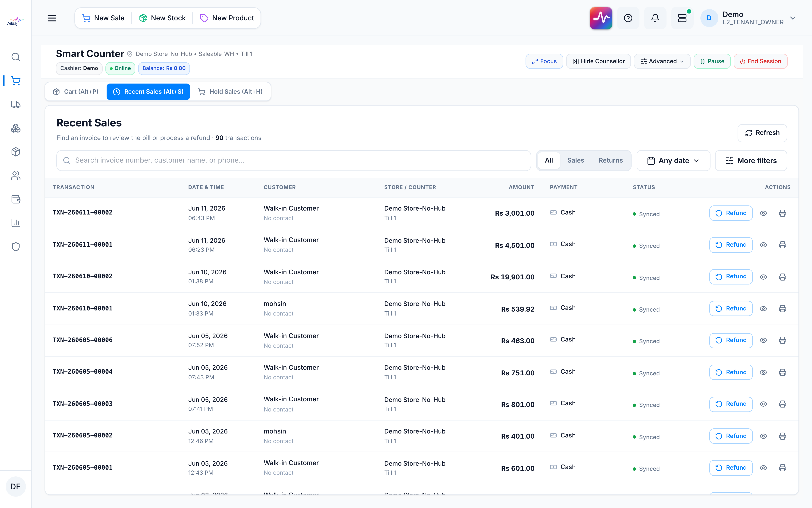Filter transactions by Sales
812x508 pixels.
pyautogui.click(x=576, y=160)
